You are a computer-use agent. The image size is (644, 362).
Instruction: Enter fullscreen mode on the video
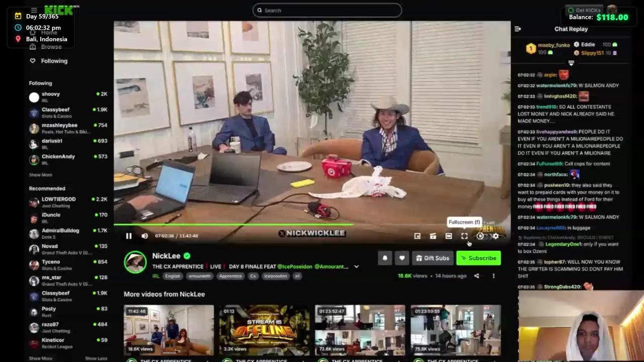pos(464,236)
